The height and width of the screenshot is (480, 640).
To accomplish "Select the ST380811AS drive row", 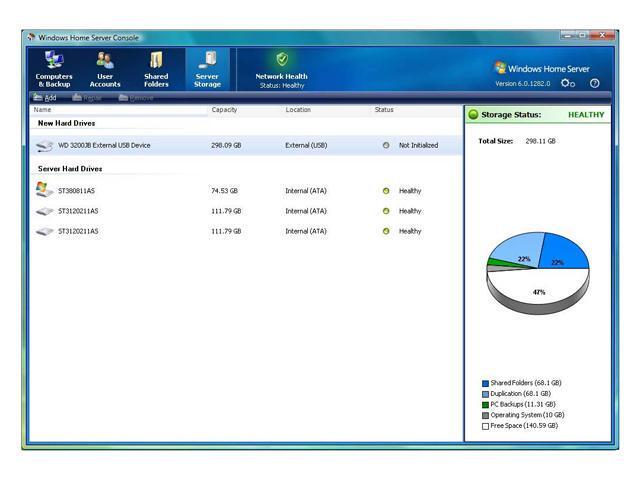I will click(x=246, y=191).
